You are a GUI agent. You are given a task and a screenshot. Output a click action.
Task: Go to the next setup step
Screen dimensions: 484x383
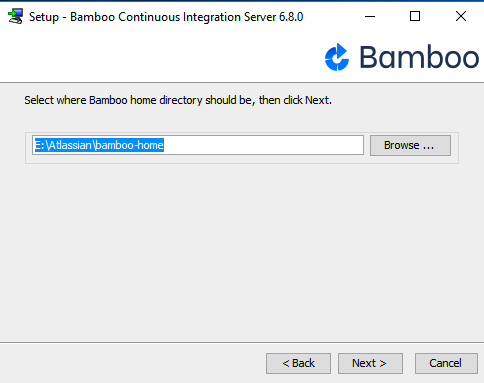(370, 363)
